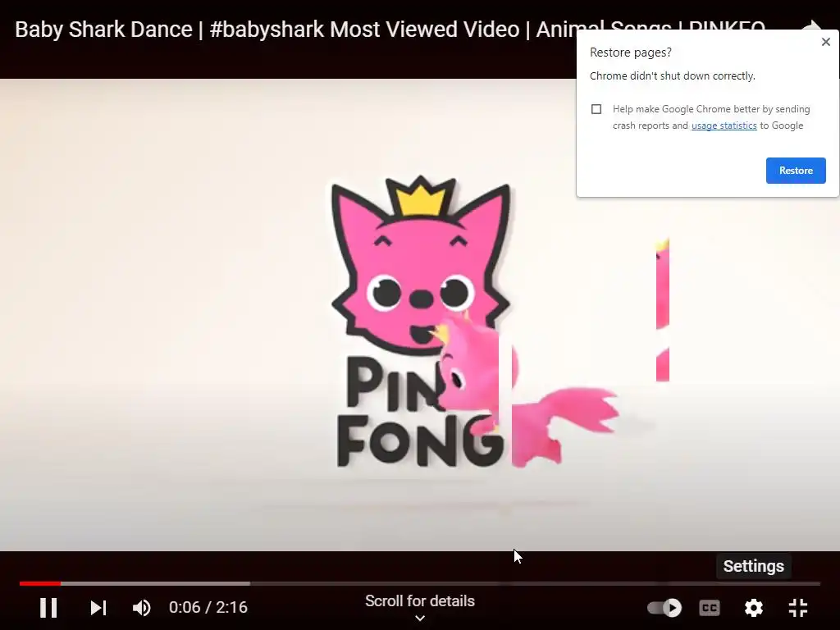Click 'Chrome didn't shut down correctly.' text
This screenshot has height=630, width=840.
[673, 76]
